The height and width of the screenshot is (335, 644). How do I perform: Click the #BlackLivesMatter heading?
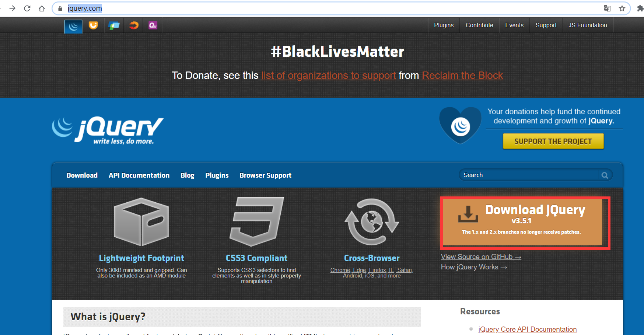(337, 52)
